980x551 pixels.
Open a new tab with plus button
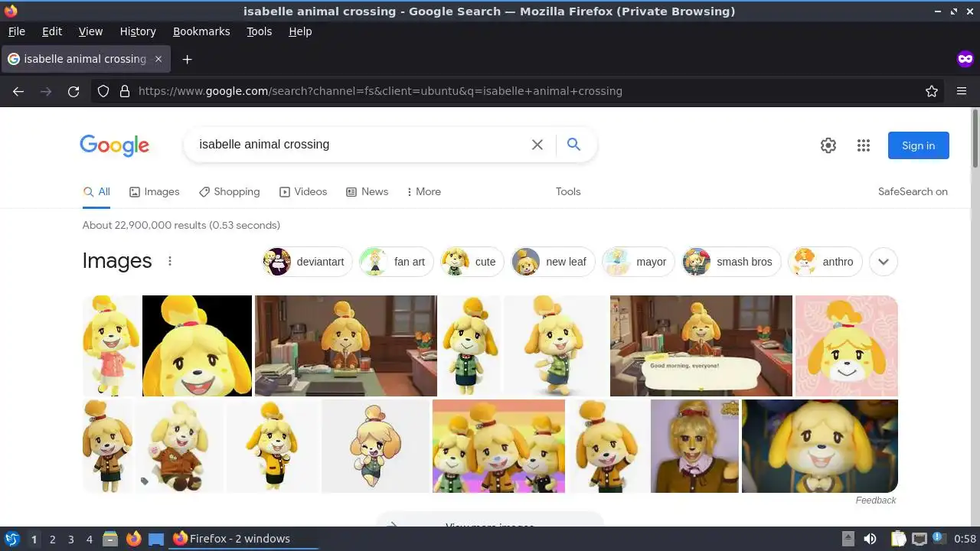click(187, 59)
